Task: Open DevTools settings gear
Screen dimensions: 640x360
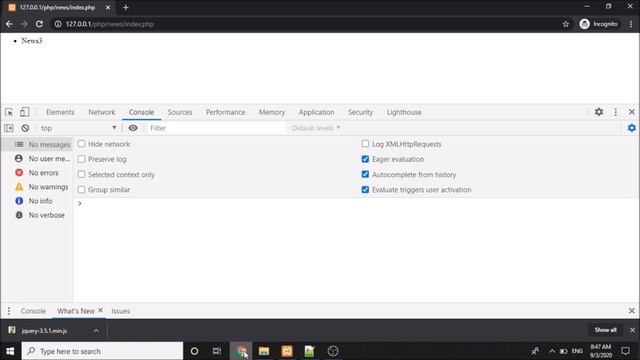Action: click(x=599, y=112)
